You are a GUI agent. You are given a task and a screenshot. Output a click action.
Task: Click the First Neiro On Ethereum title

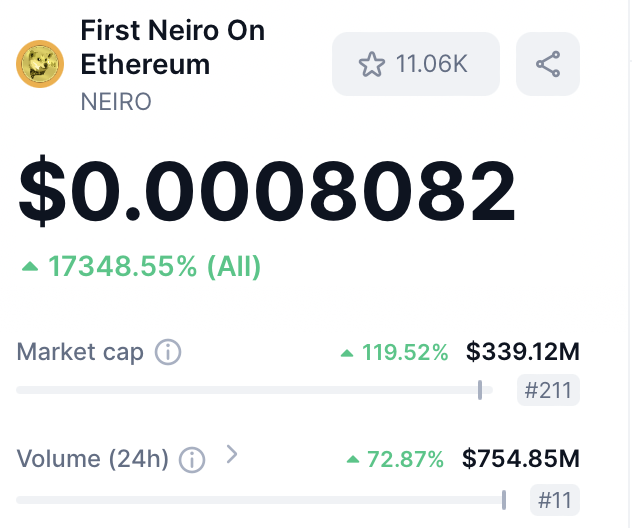click(173, 47)
